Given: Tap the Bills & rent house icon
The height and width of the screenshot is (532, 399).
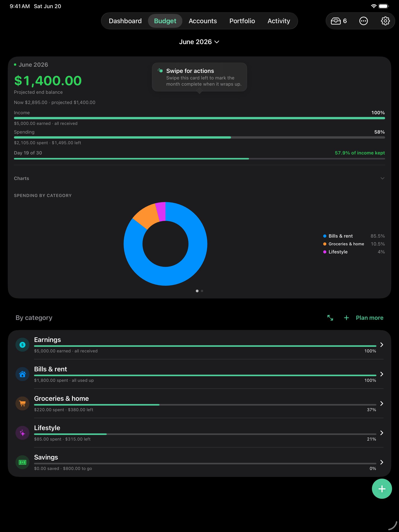Looking at the screenshot, I should pyautogui.click(x=22, y=374).
